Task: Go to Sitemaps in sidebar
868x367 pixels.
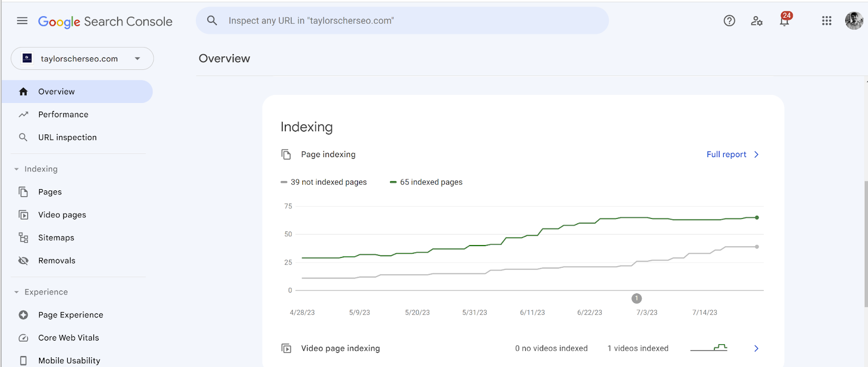Action: [x=56, y=237]
